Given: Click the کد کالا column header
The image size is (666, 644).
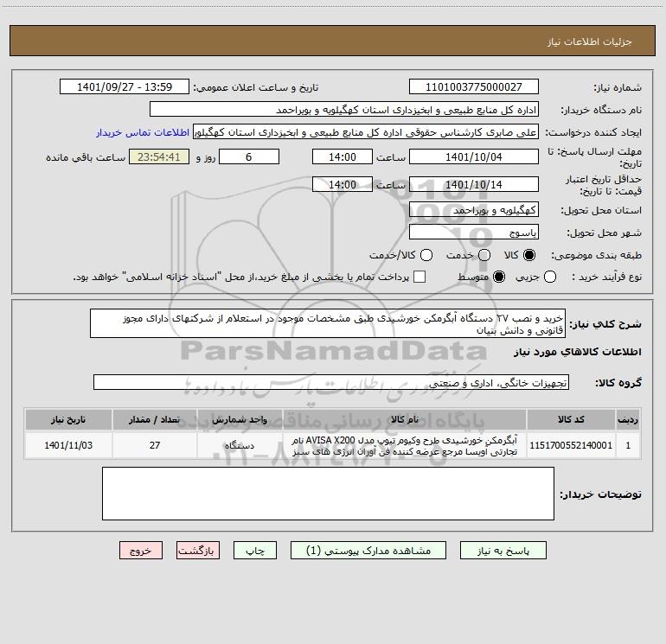Looking at the screenshot, I should click(x=571, y=419).
